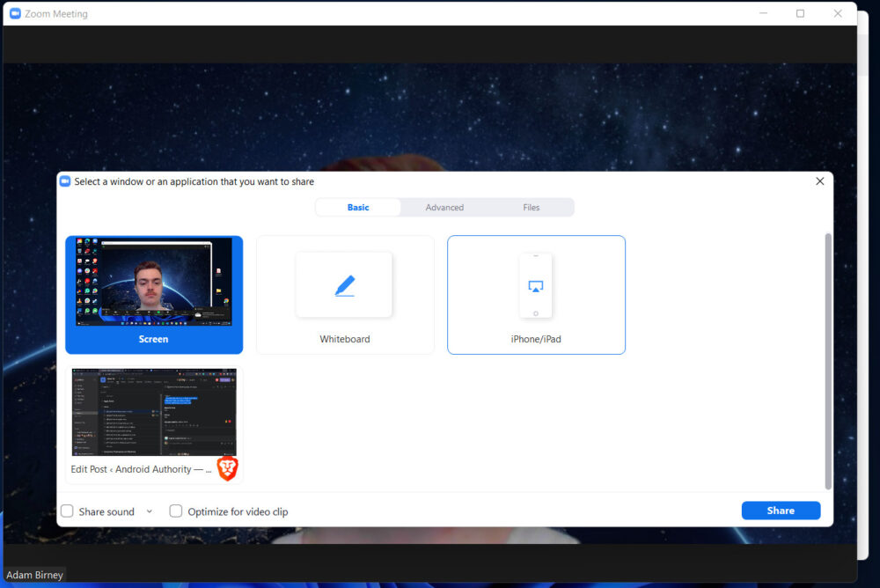
Task: Enable Optimize for video clip
Action: click(x=176, y=511)
